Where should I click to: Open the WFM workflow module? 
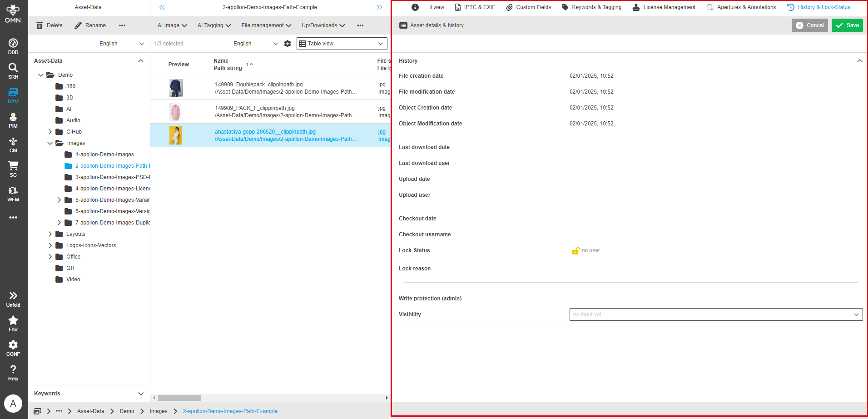[x=13, y=194]
